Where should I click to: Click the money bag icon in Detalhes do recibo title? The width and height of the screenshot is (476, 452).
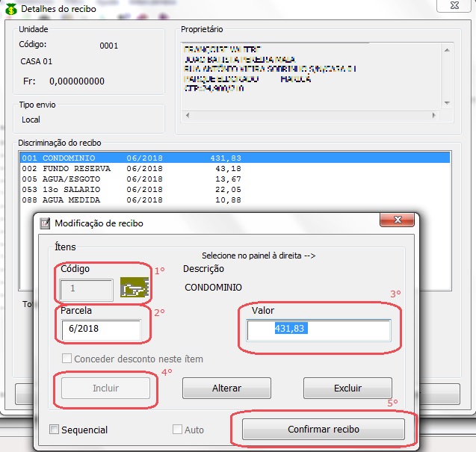(10, 9)
